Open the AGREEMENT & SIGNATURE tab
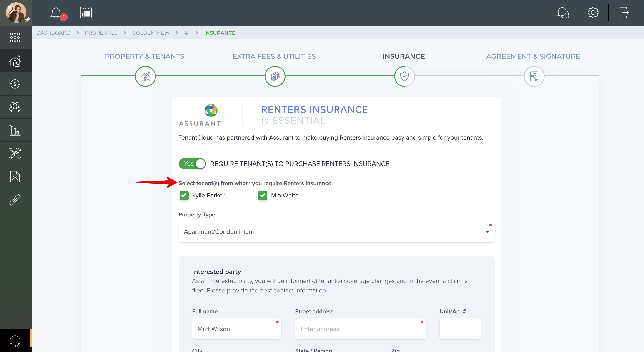 533,56
